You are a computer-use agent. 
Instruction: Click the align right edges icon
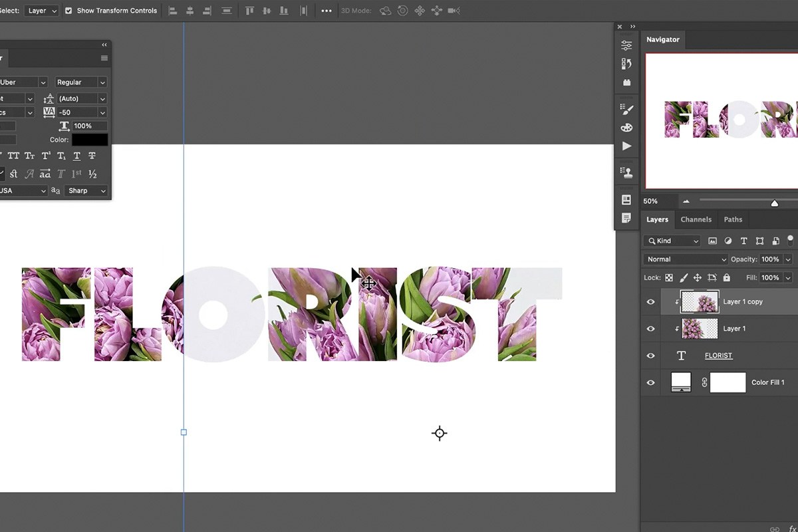pyautogui.click(x=207, y=11)
